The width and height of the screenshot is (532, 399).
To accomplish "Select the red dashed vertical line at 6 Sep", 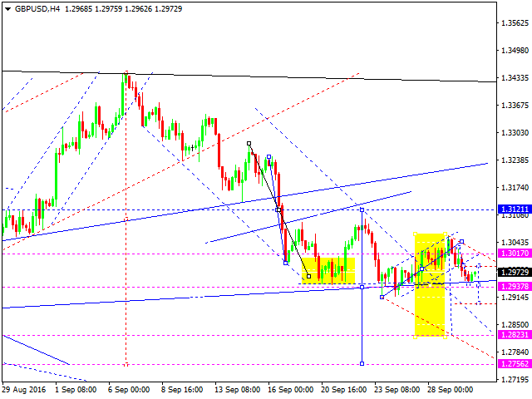I will point(126,219).
